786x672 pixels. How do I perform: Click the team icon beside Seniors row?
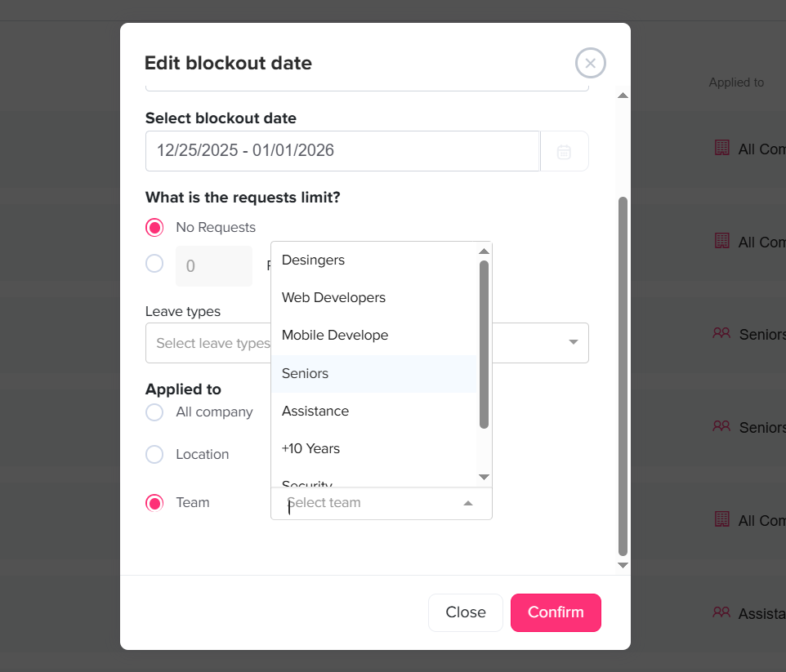pos(721,333)
